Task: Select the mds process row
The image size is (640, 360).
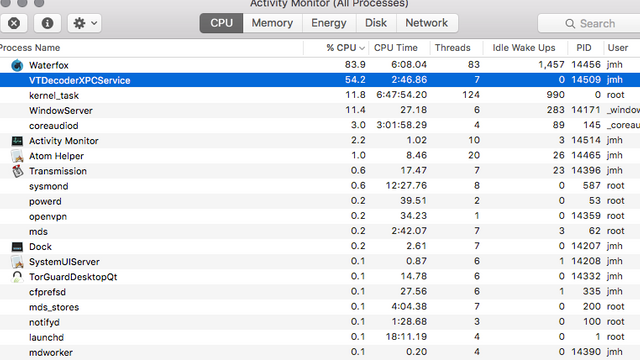Action: 320,231
